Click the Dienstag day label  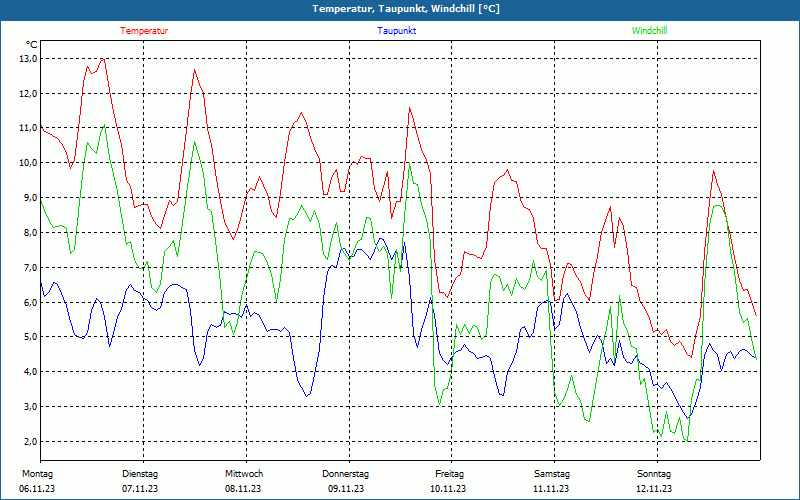[140, 474]
